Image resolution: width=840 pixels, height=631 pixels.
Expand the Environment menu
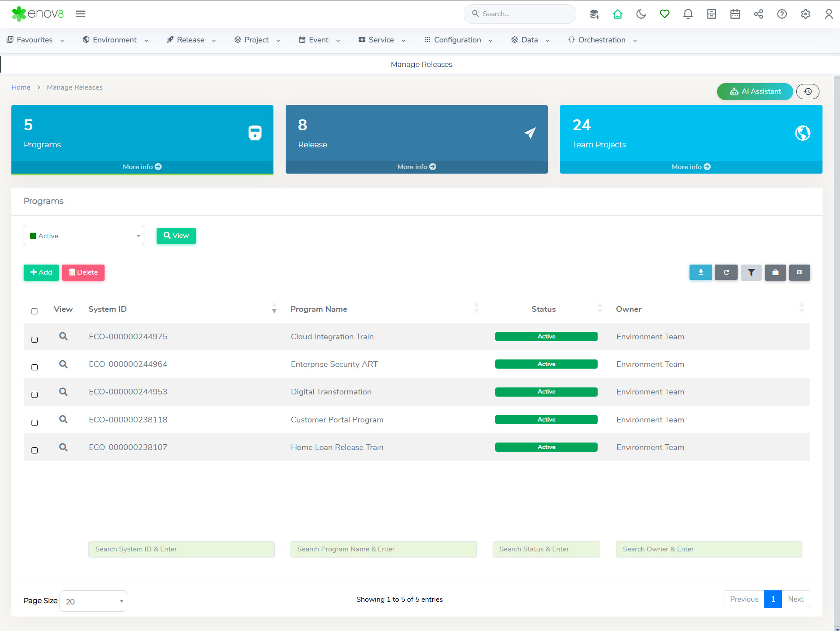coord(115,40)
